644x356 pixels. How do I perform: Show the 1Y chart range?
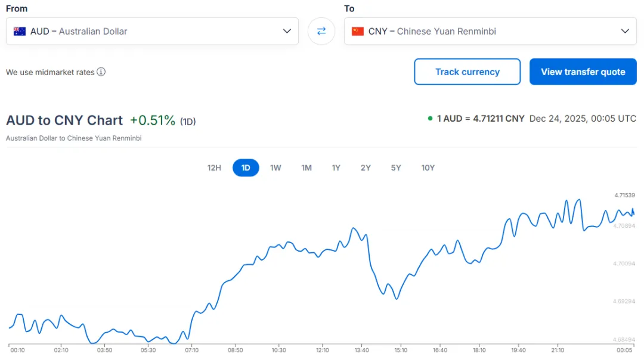(x=336, y=168)
